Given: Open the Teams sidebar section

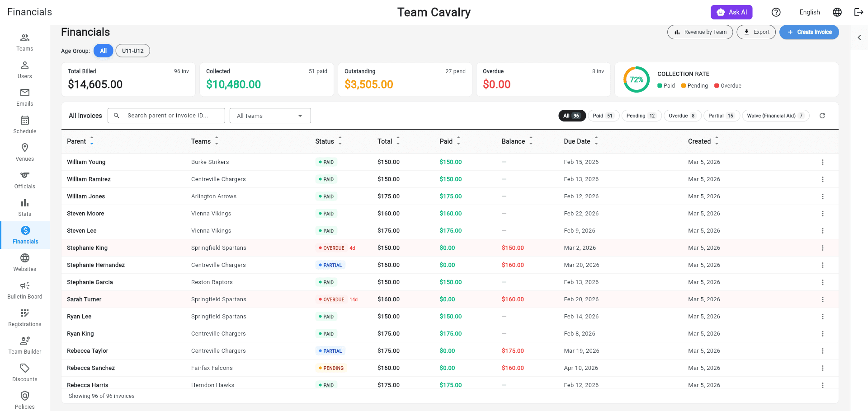Looking at the screenshot, I should point(25,42).
